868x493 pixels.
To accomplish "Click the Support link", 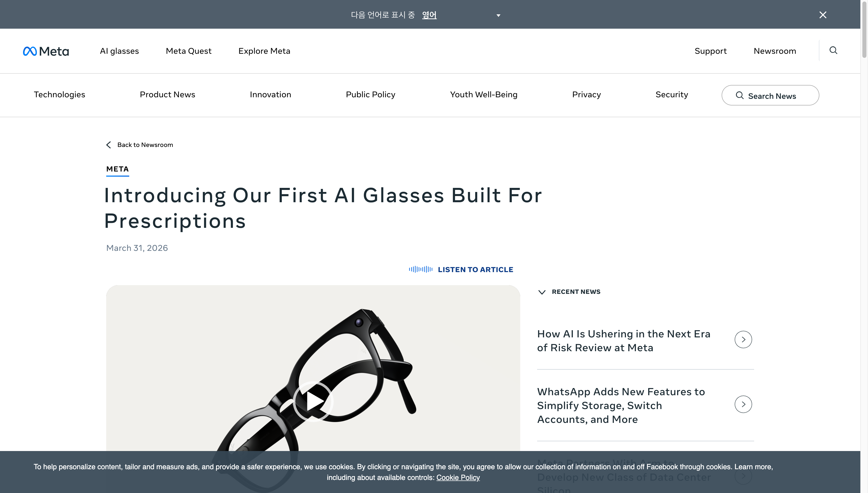I will (x=710, y=51).
